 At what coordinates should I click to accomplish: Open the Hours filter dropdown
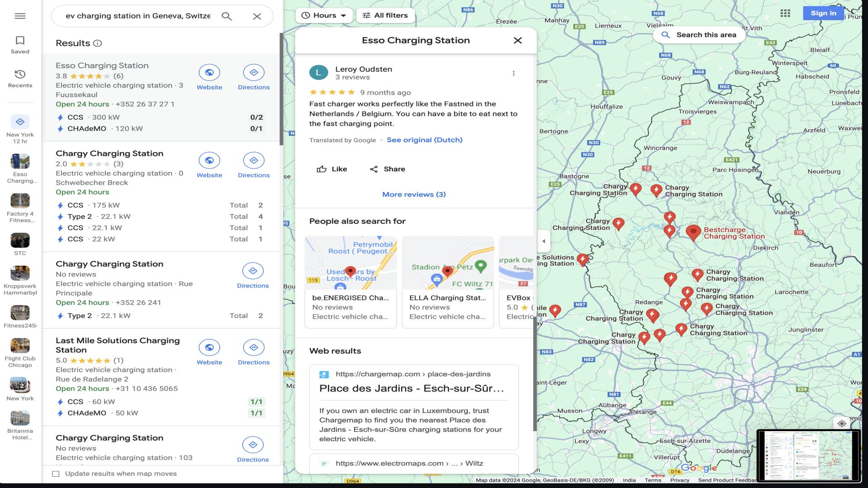tap(324, 15)
